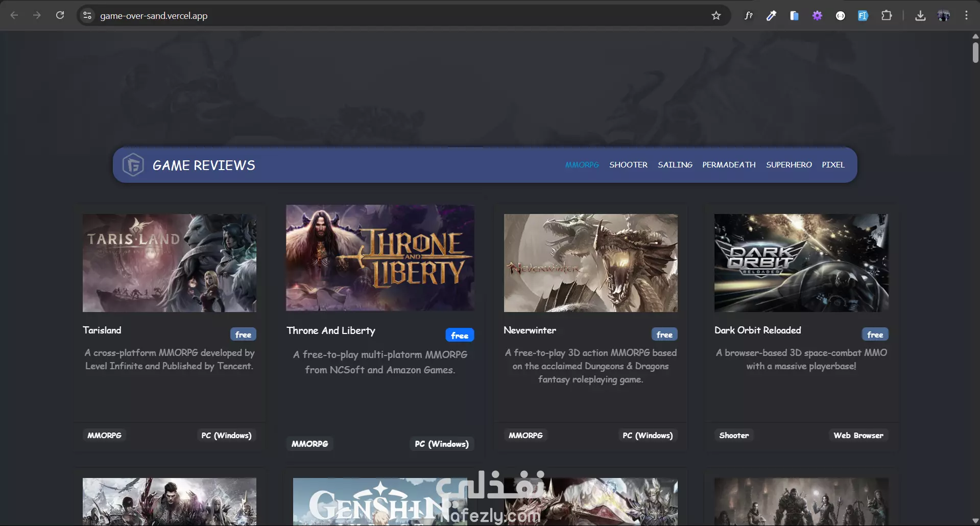
Task: Click PC (Windows) tag on Tarisland card
Action: 226,435
